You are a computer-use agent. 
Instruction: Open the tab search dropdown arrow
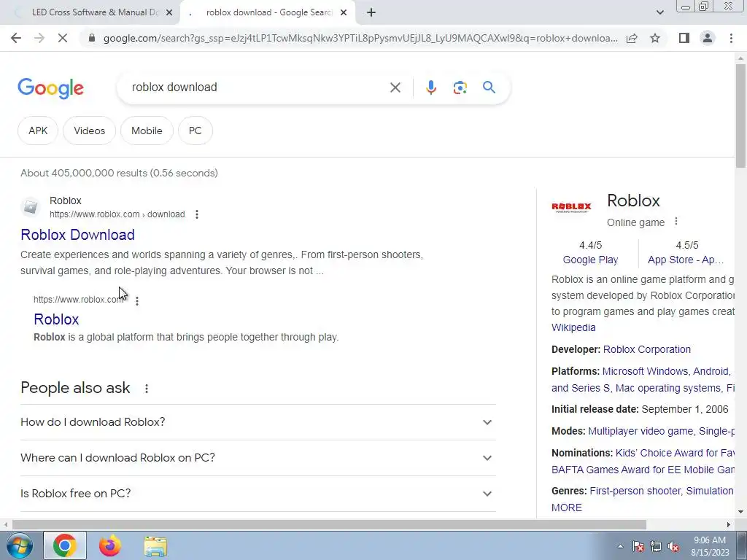pyautogui.click(x=659, y=13)
